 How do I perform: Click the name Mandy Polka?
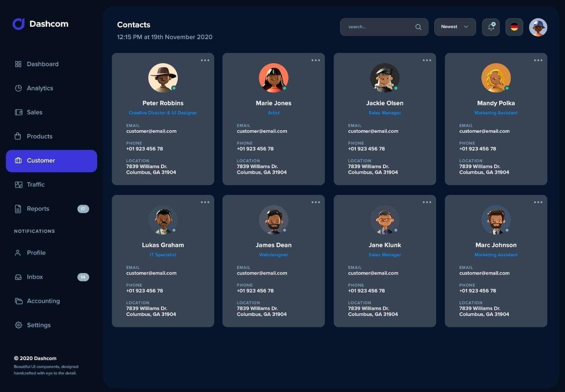coord(496,103)
